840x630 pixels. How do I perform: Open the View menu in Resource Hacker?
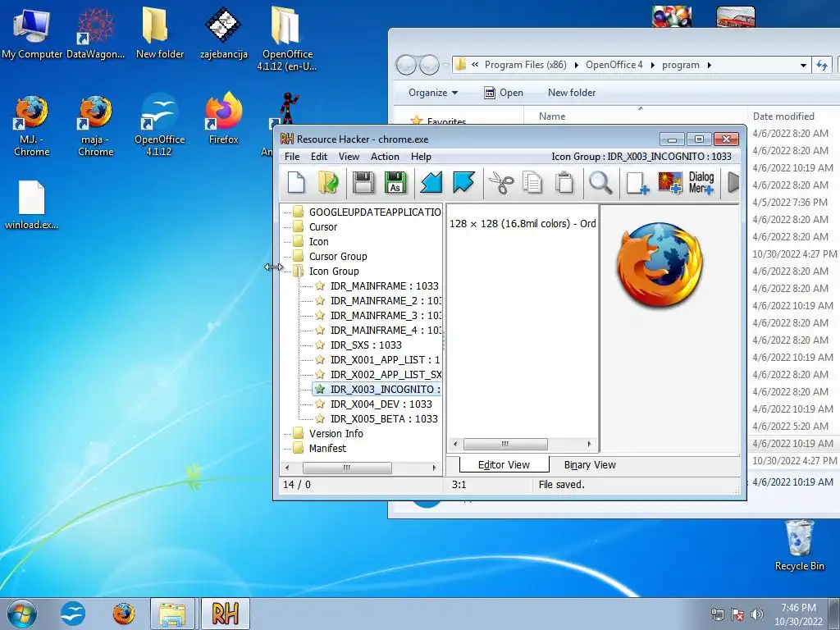point(349,157)
